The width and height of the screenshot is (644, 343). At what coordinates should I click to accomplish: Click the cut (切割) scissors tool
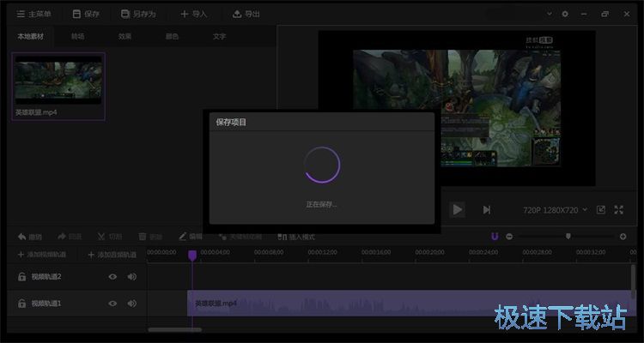(109, 237)
